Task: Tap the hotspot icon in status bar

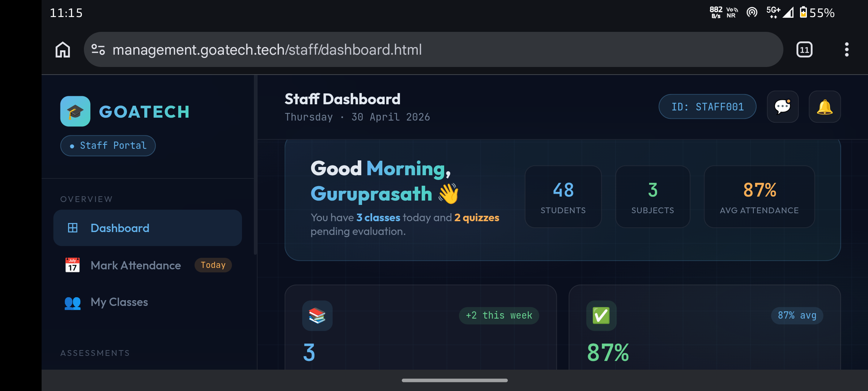Action: point(752,13)
